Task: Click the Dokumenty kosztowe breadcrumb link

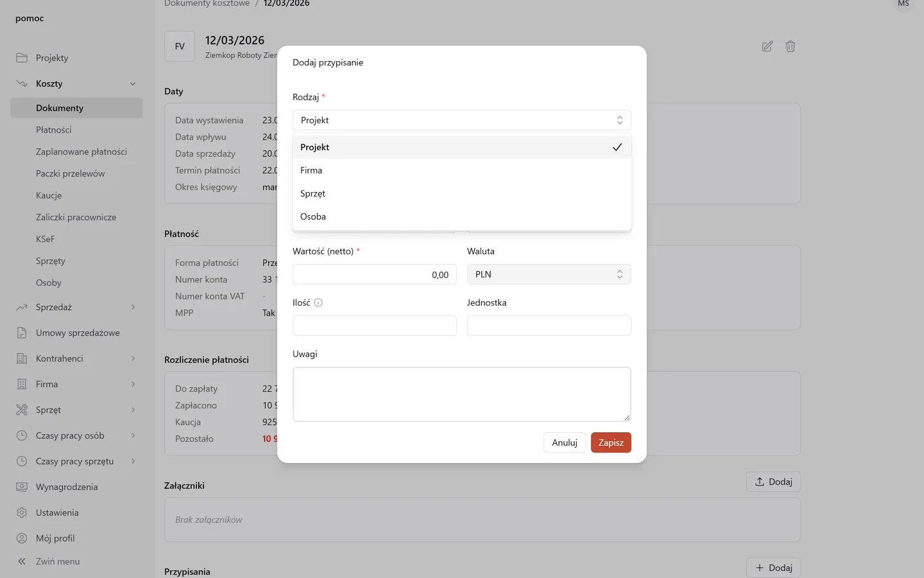Action: [207, 3]
